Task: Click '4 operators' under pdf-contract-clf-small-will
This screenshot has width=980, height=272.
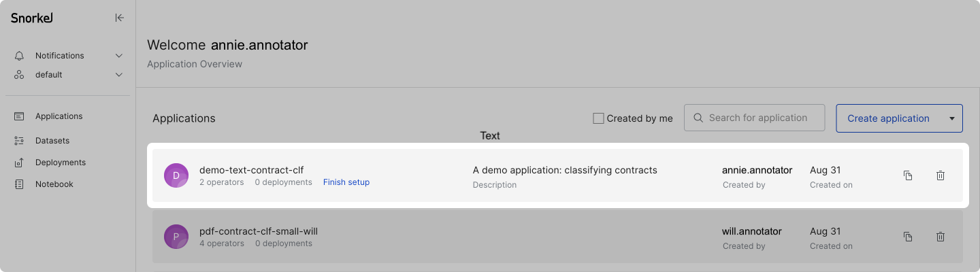Action: tap(222, 243)
